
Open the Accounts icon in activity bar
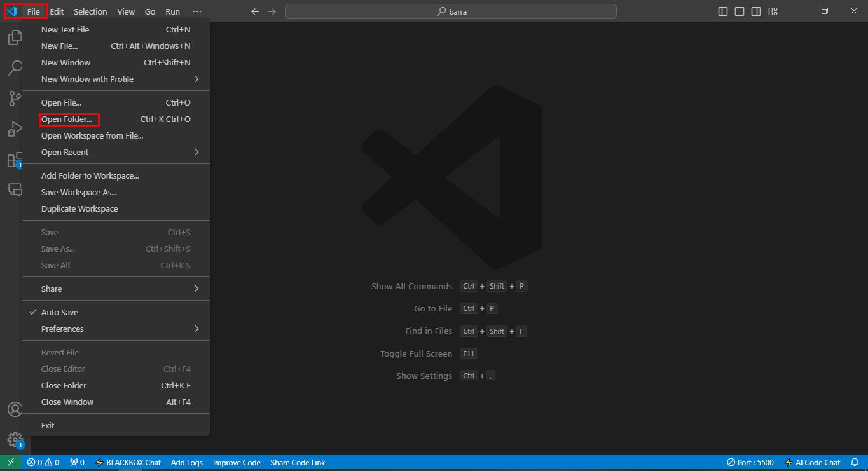pos(15,409)
